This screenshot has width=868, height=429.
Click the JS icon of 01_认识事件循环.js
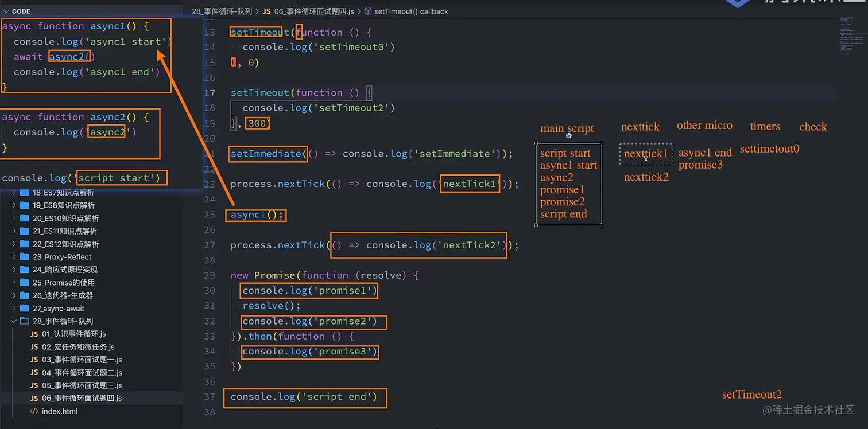34,334
